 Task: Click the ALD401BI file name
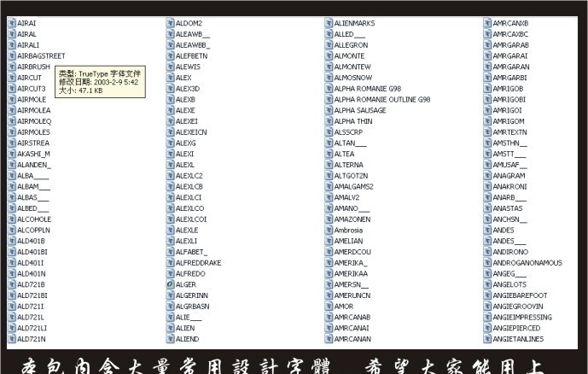pos(32,252)
